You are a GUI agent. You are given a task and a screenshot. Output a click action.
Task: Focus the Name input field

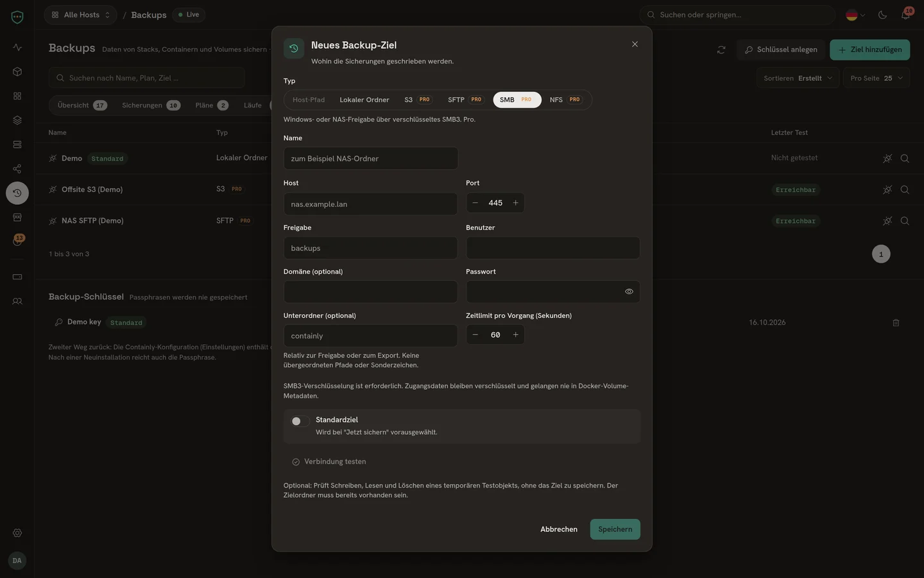pyautogui.click(x=371, y=159)
